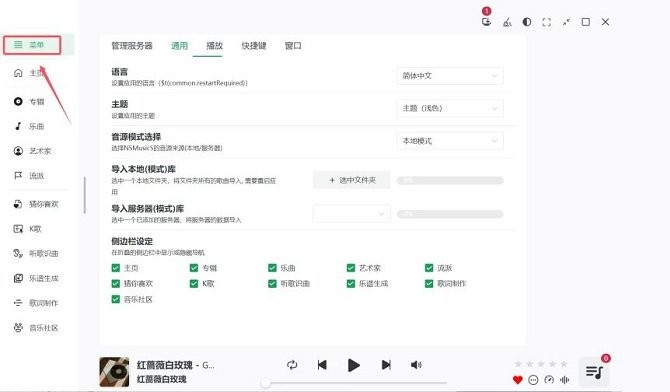
Task: Open the 本地模式 source mode dropdown
Action: pos(450,141)
